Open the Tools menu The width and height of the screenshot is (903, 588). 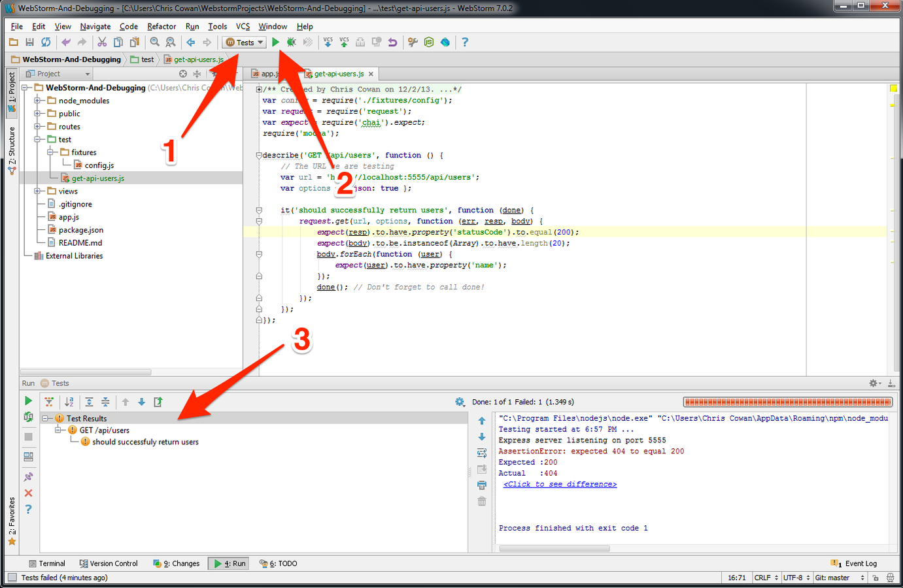pos(218,26)
